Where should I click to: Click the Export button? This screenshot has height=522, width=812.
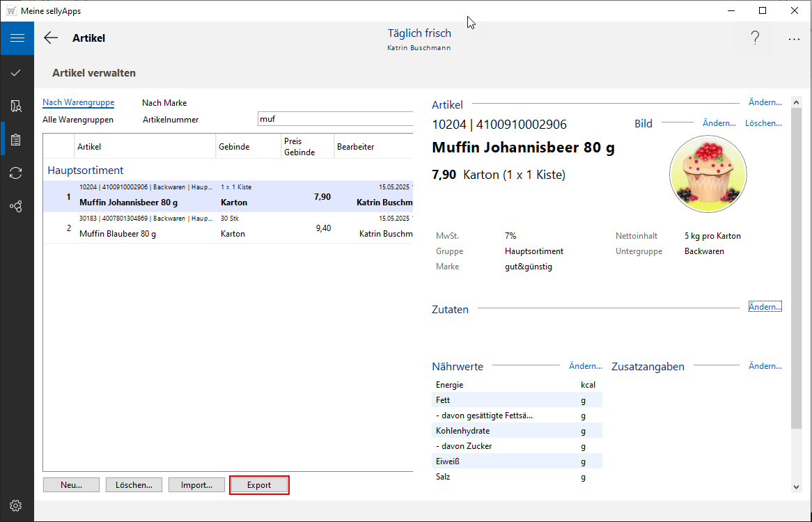tap(259, 485)
